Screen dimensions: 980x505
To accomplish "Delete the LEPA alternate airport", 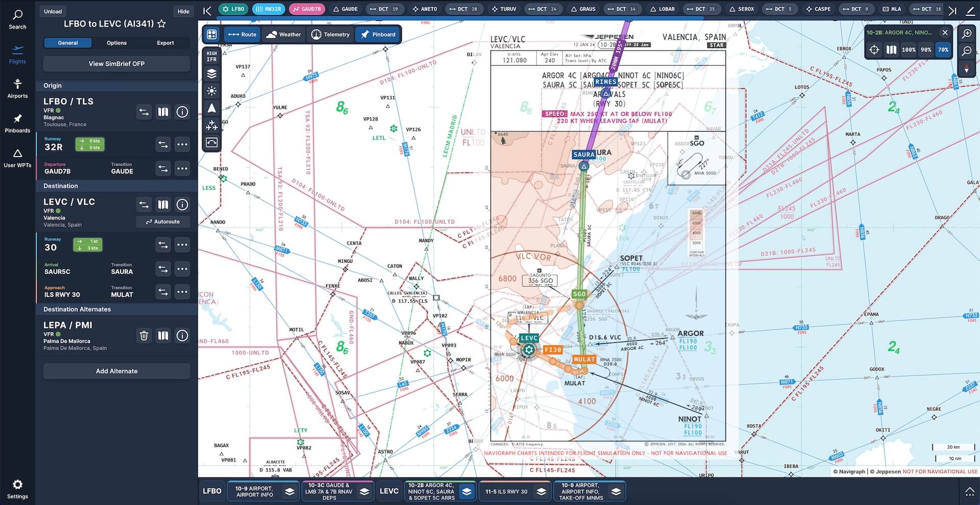I will click(x=144, y=336).
